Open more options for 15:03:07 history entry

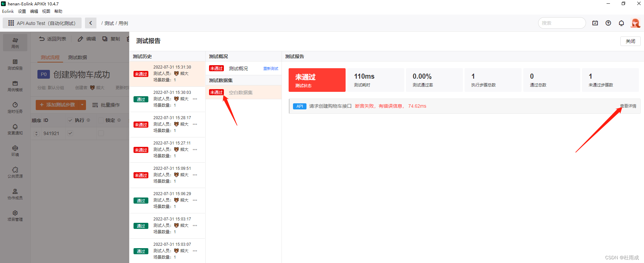pos(195,251)
